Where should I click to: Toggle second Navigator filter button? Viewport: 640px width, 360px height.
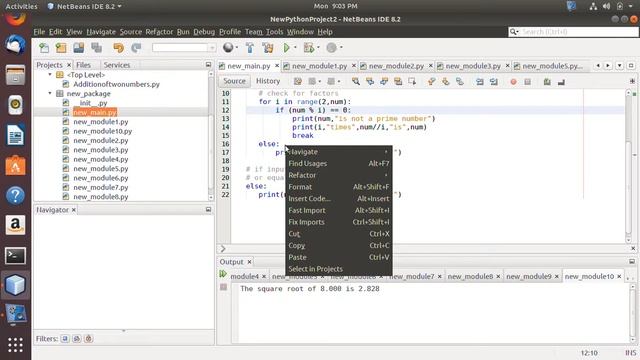[77, 338]
